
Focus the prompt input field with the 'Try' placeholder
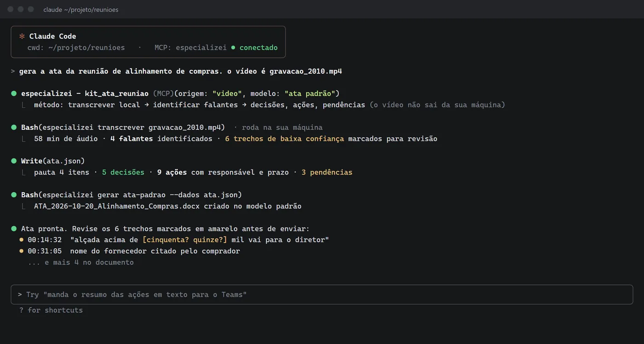(x=322, y=295)
